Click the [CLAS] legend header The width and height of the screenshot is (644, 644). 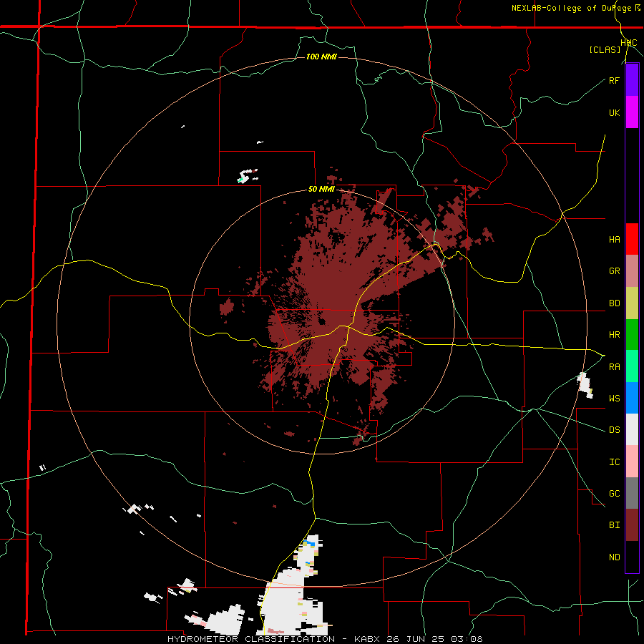pos(605,49)
